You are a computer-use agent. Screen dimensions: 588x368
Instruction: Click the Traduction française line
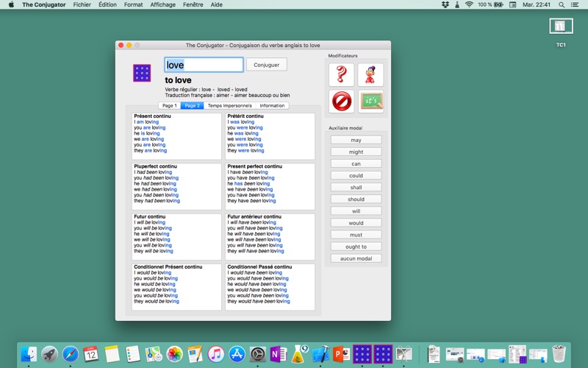[227, 96]
